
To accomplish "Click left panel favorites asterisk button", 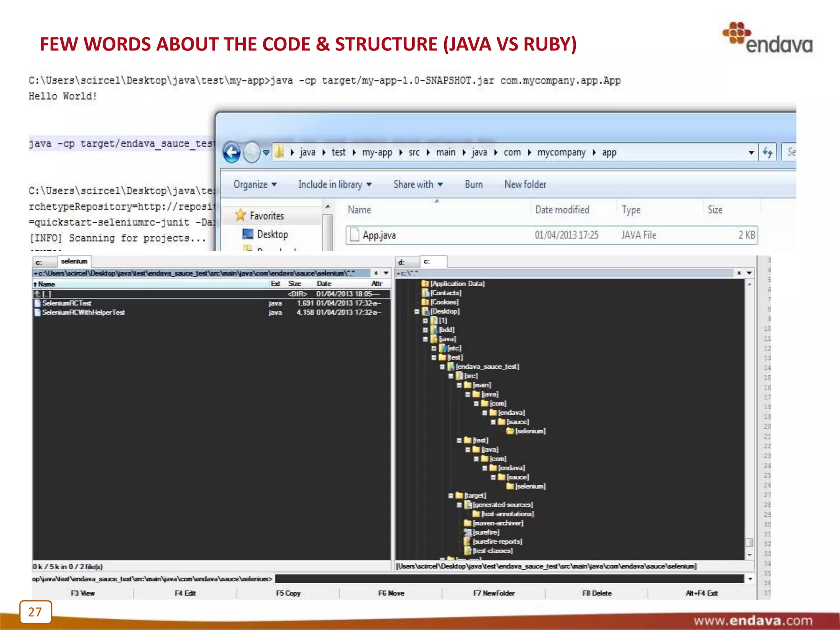I will pyautogui.click(x=376, y=273).
